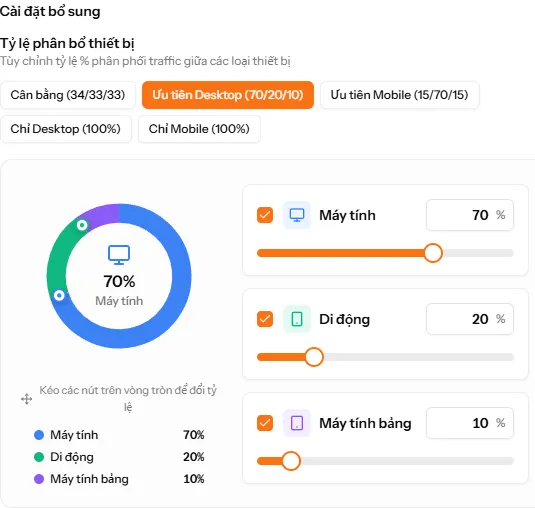Click the purple tablet icon beside Máy tính bảng
535x508 pixels.
297,423
